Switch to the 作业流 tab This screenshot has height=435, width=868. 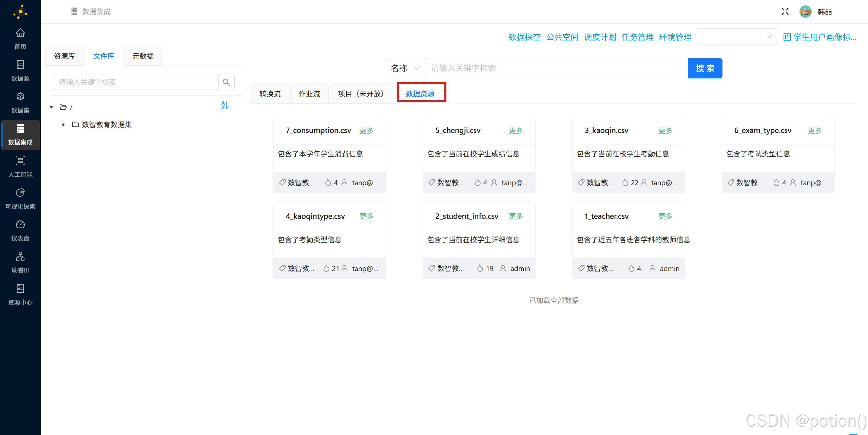309,94
